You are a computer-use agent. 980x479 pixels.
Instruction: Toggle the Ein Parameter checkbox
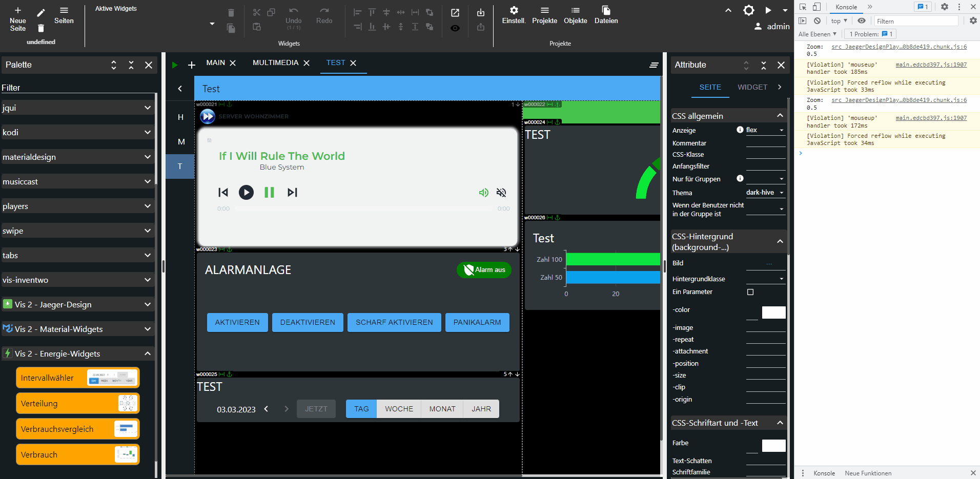pos(750,292)
